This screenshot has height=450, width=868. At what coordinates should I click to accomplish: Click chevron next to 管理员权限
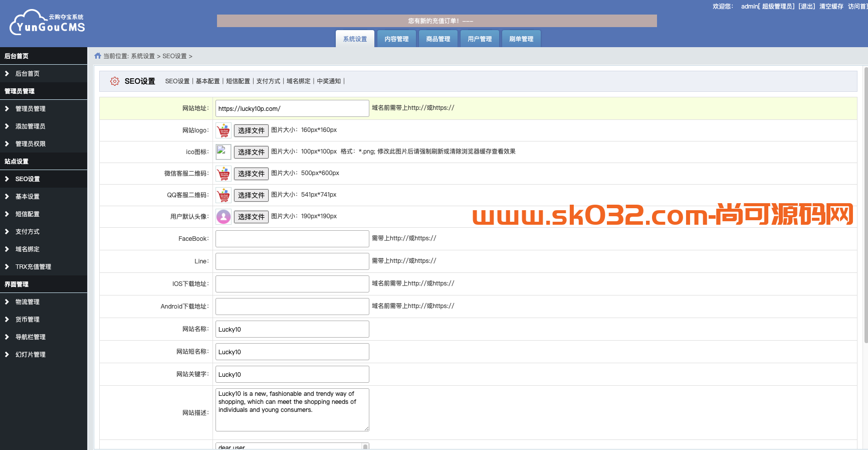pos(7,143)
